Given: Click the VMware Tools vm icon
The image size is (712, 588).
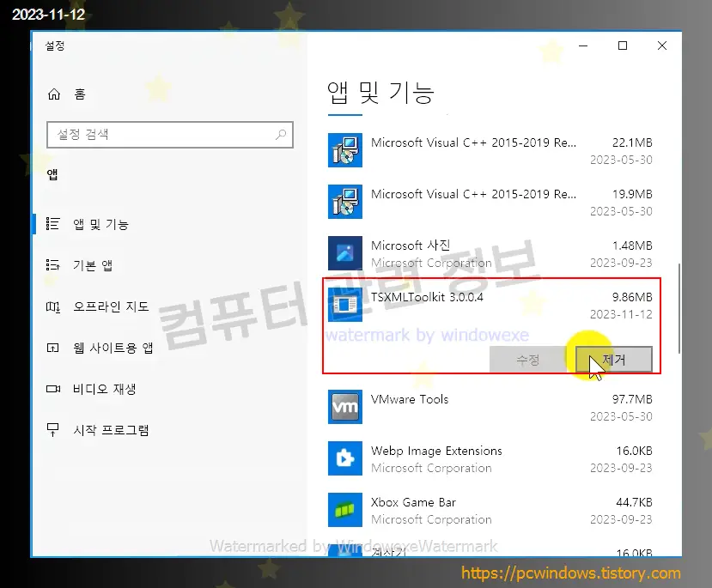Looking at the screenshot, I should [345, 407].
